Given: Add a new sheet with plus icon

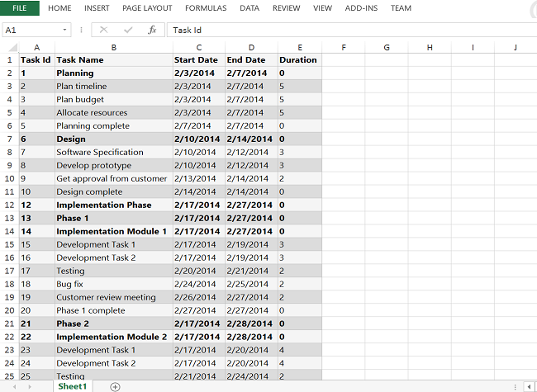Looking at the screenshot, I should coord(115,387).
